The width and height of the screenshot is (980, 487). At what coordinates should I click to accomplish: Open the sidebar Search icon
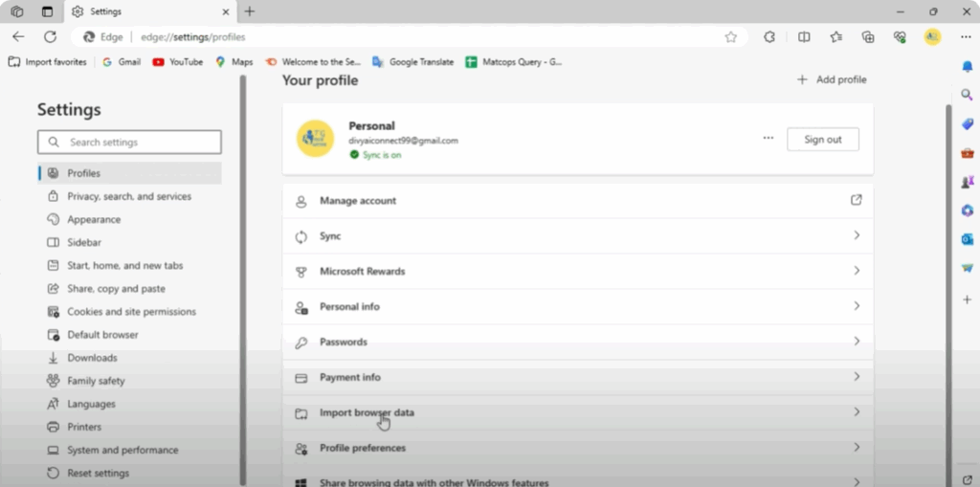click(x=968, y=95)
